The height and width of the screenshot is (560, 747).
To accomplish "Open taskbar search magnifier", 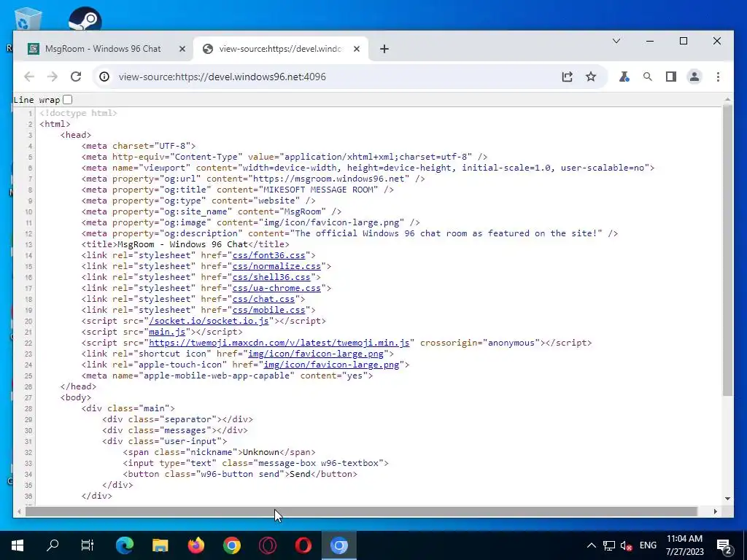I will [x=53, y=545].
